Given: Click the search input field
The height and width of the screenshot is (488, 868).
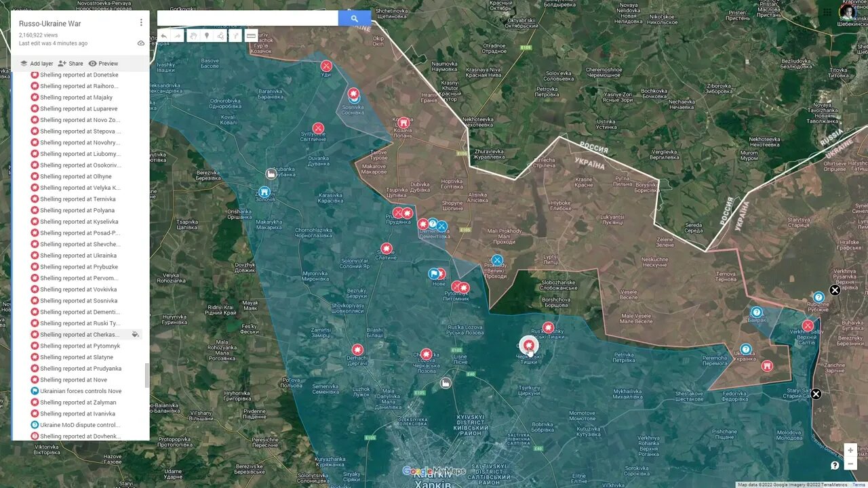Looking at the screenshot, I should (248, 18).
